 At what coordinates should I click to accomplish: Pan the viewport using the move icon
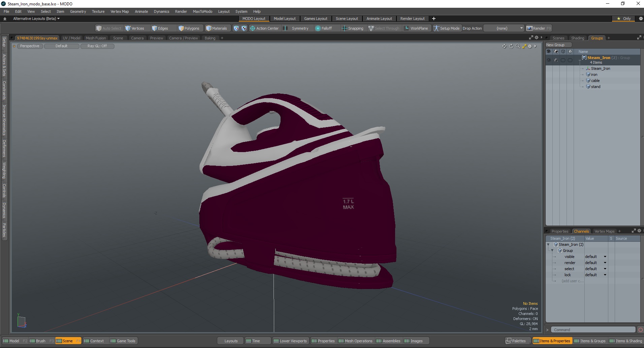pyautogui.click(x=504, y=46)
